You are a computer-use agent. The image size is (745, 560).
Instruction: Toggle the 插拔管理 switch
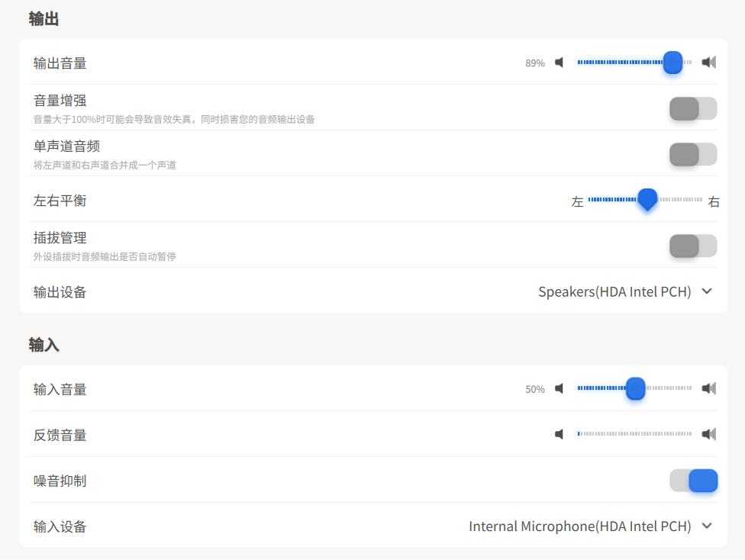pos(693,246)
